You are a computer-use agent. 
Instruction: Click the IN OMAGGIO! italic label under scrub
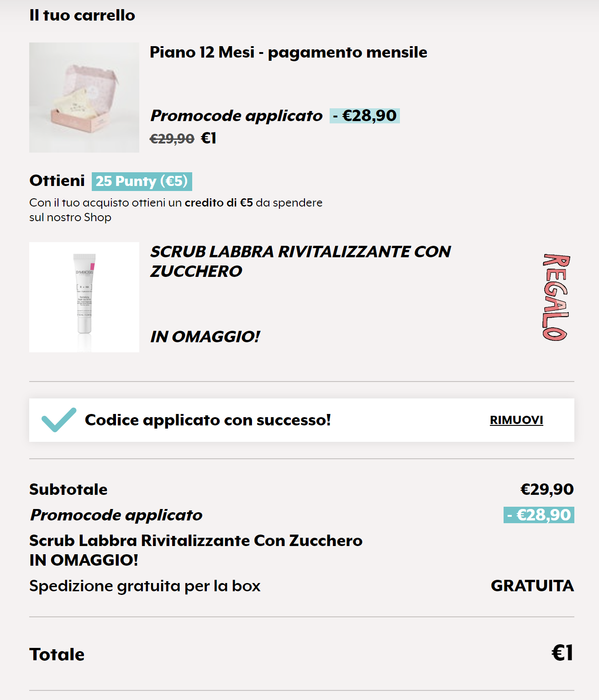[x=205, y=337]
